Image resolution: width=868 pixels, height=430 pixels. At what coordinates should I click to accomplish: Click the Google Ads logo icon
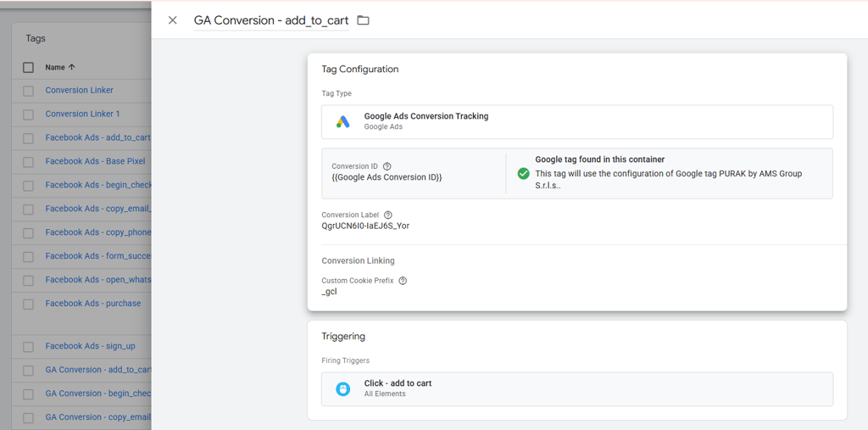pyautogui.click(x=342, y=122)
